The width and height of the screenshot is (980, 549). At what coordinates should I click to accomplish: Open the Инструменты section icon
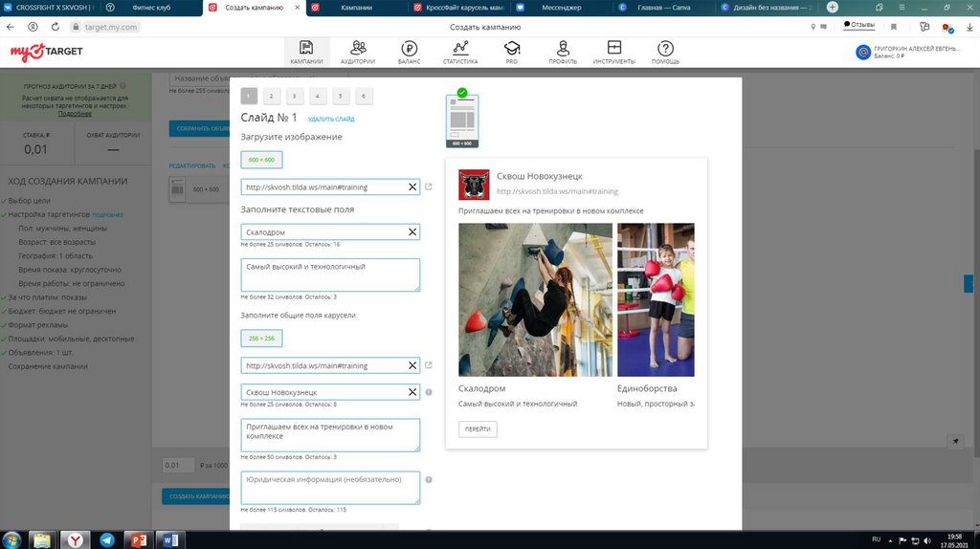click(x=613, y=52)
